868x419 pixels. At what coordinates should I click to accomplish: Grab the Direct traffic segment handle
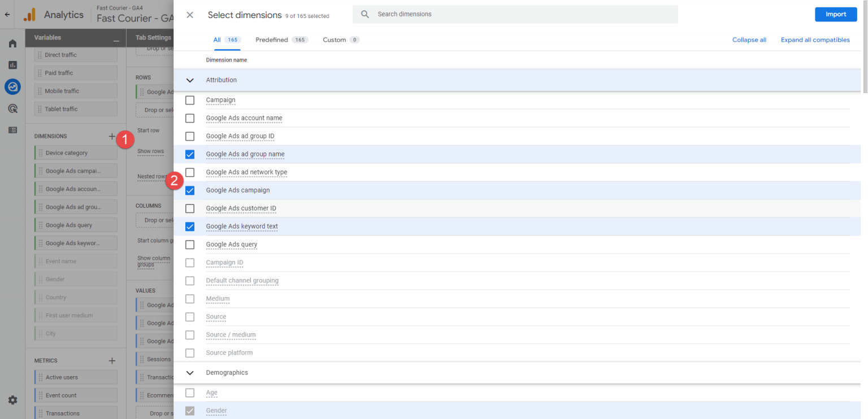pos(40,55)
